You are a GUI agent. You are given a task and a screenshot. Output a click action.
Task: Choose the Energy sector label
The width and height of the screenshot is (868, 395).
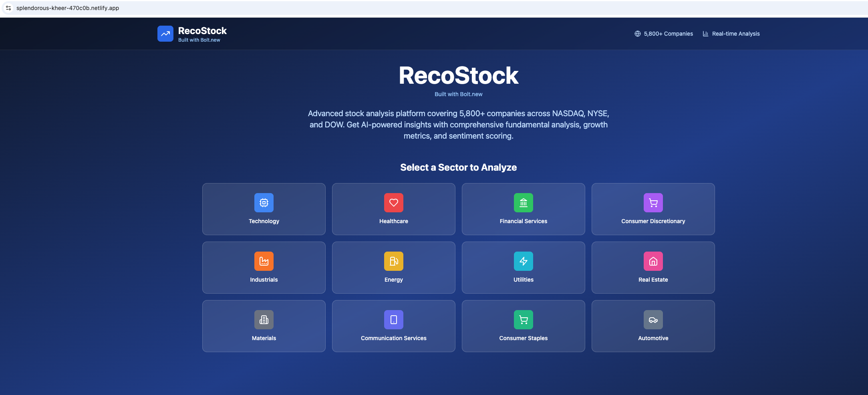394,280
